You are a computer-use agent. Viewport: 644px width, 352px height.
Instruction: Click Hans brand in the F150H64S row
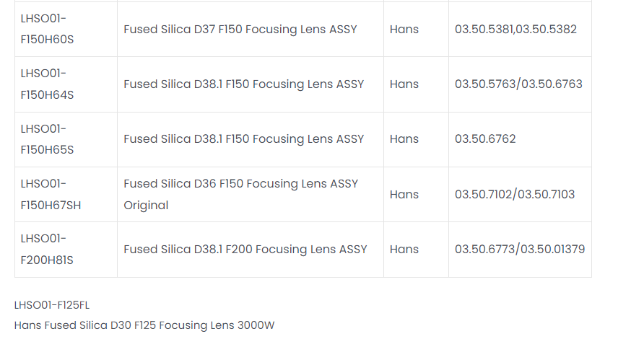point(404,84)
